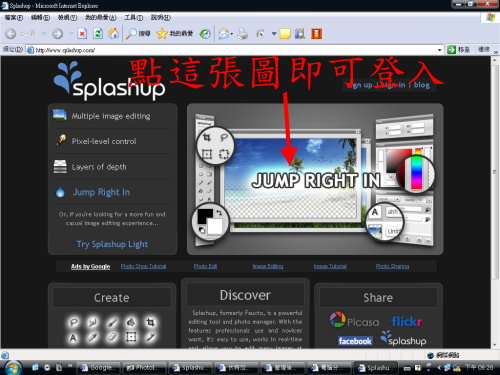The height and width of the screenshot is (375, 500).
Task: Print the page with printer icon
Action: [x=243, y=34]
